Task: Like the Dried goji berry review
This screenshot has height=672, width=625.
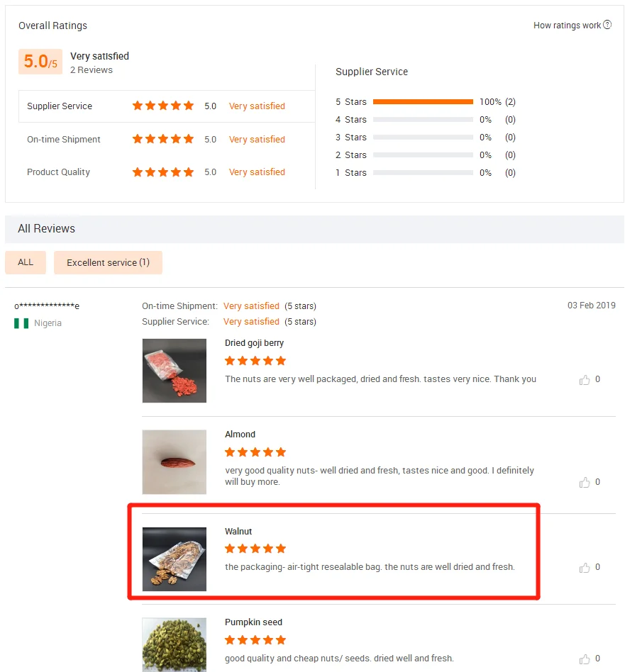Action: click(585, 380)
